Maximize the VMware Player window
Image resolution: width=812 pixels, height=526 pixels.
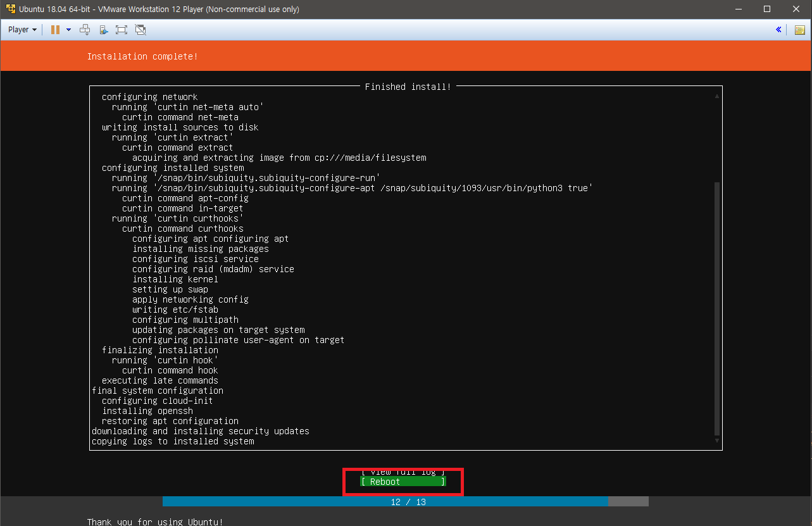(767, 9)
